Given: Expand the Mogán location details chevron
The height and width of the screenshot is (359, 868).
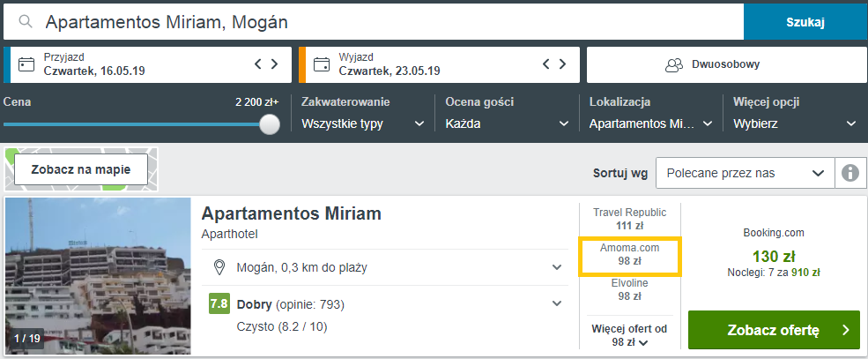Looking at the screenshot, I should (x=557, y=267).
